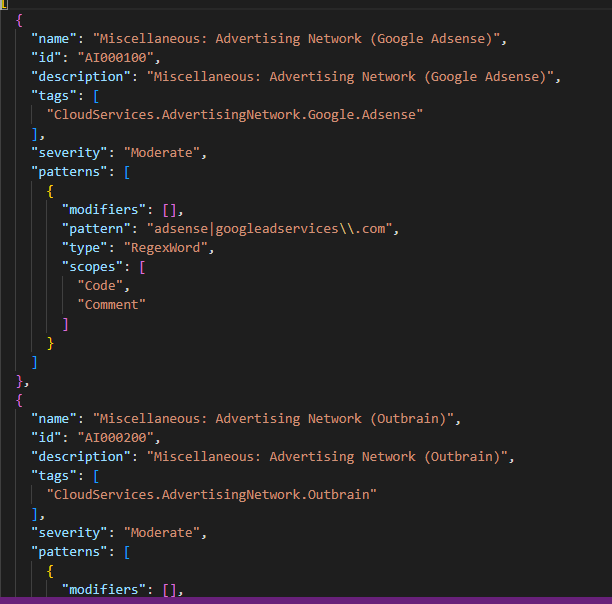612x604 pixels.
Task: Click the "adsense|googleadservices\\.com" pattern value
Action: 269,229
